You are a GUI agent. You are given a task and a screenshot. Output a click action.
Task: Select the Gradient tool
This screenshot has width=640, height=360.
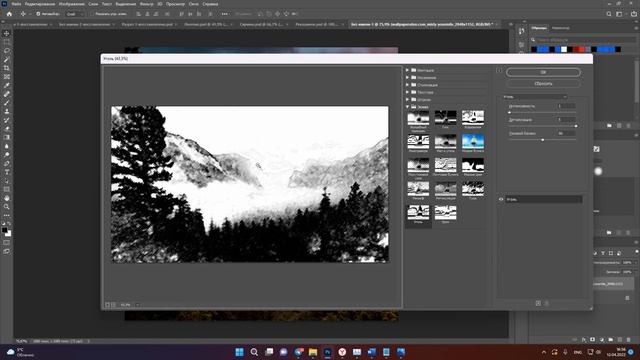tap(7, 137)
